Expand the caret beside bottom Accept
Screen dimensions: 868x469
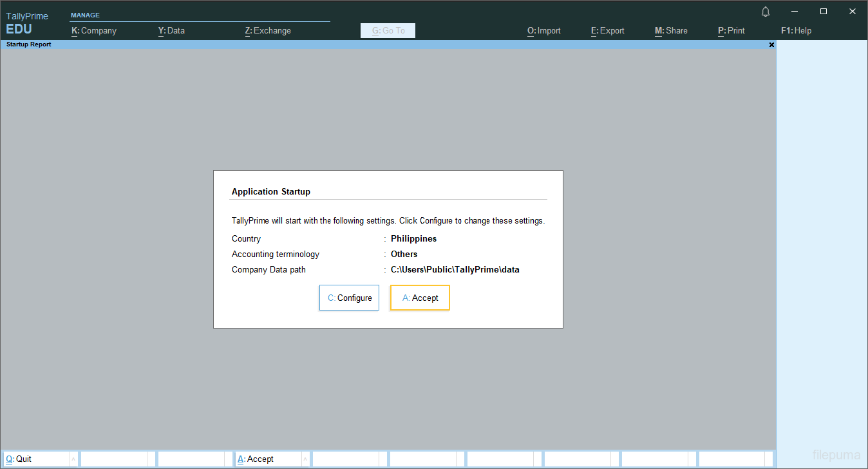(305, 459)
